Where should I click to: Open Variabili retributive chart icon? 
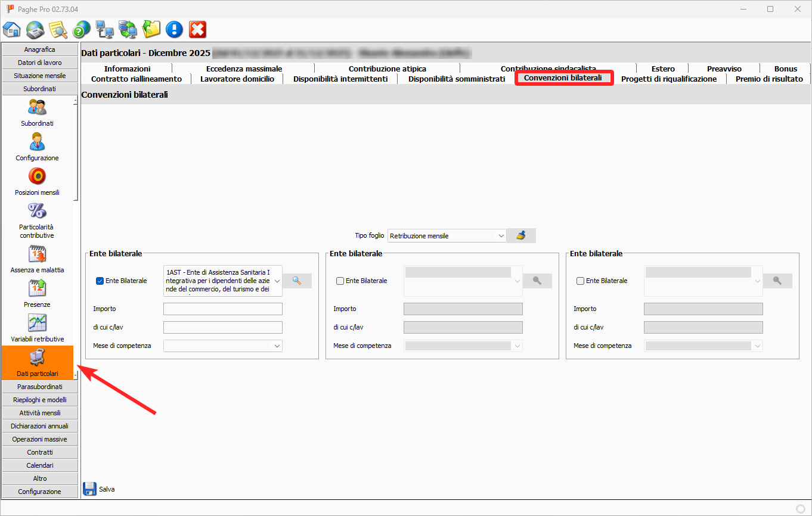(37, 324)
